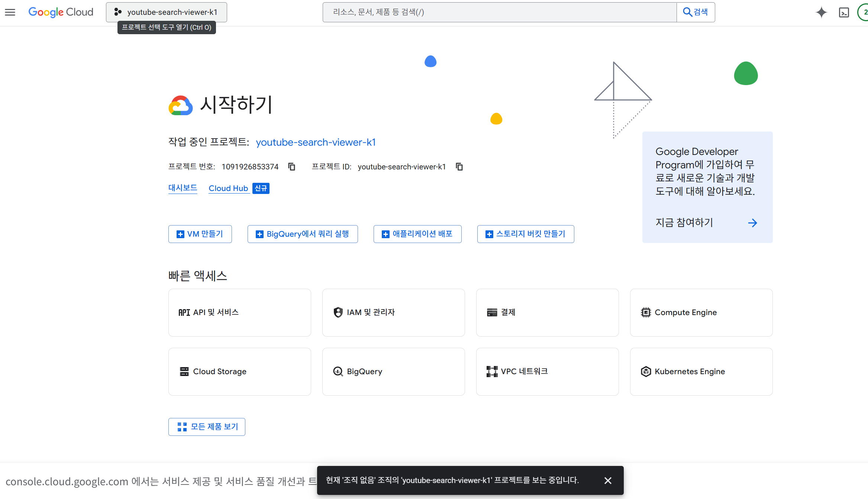Open the youtube-search-viewer-k1 project link
This screenshot has width=868, height=499.
click(316, 142)
